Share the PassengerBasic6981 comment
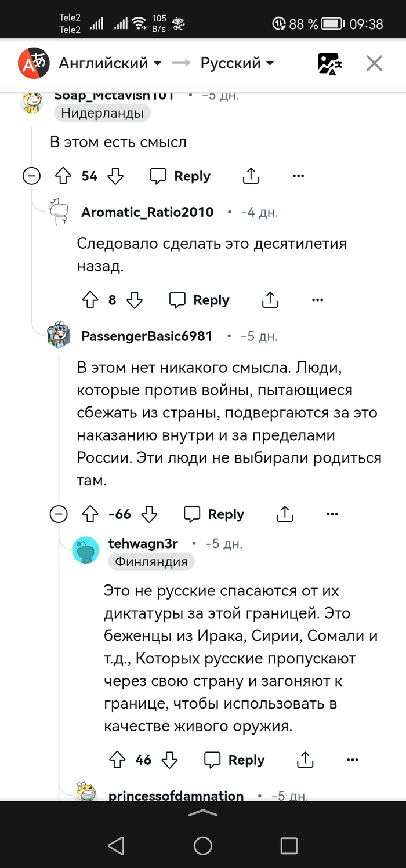Viewport: 406px width, 868px height. click(284, 514)
